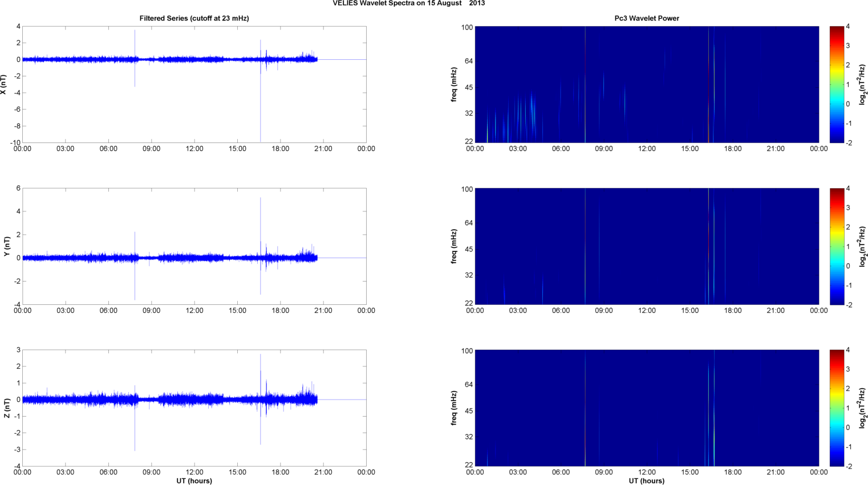This screenshot has width=868, height=485.
Task: Click the 'log2(nT²/Hz)' label beside the top colorbar
Action: point(863,84)
